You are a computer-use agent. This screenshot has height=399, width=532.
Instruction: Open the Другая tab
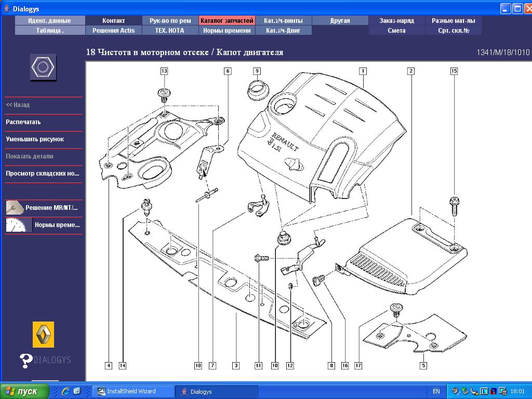pos(340,20)
